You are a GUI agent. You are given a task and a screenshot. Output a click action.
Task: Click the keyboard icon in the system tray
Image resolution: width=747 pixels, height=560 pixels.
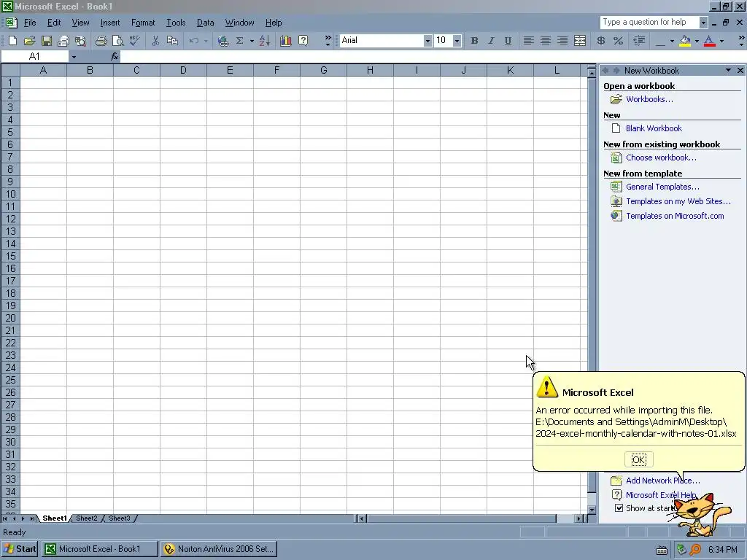point(661,551)
